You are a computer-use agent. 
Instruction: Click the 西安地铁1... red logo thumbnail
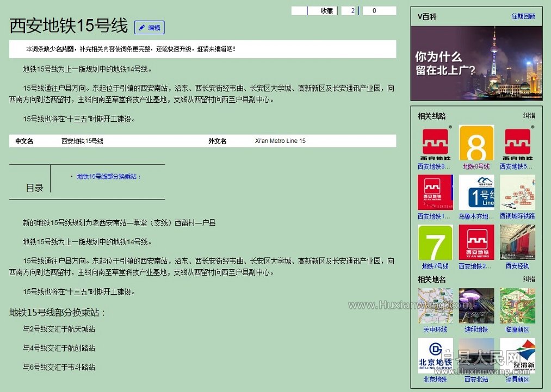[x=435, y=192]
